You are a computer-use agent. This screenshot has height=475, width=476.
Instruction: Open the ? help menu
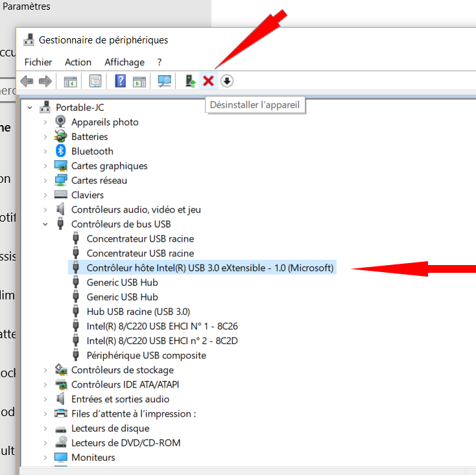click(x=160, y=62)
